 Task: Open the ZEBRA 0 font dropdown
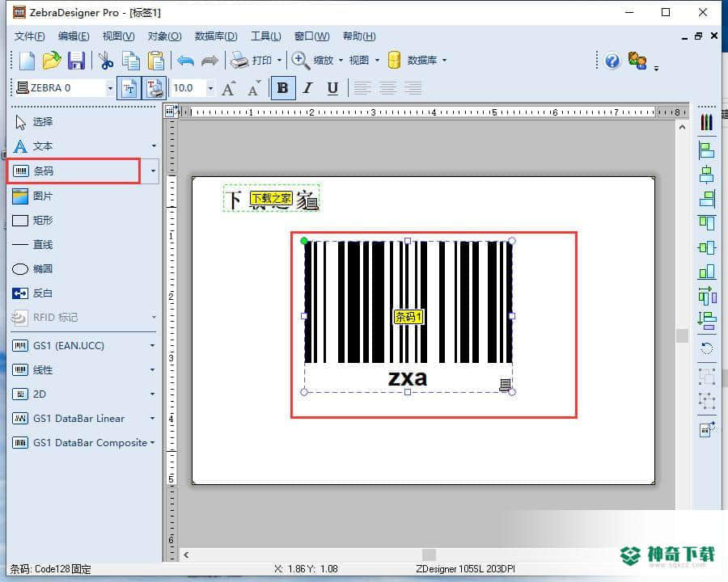coord(110,88)
